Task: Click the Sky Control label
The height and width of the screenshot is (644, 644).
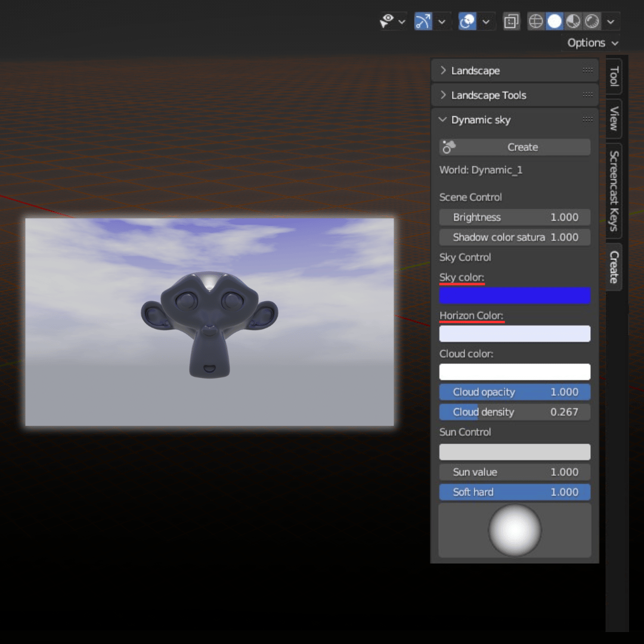Action: click(465, 257)
